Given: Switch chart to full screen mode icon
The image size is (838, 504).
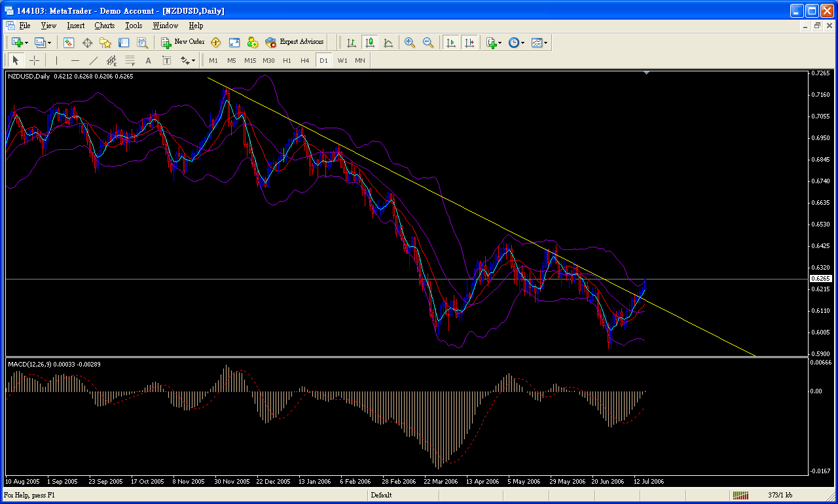Looking at the screenshot, I should [234, 43].
